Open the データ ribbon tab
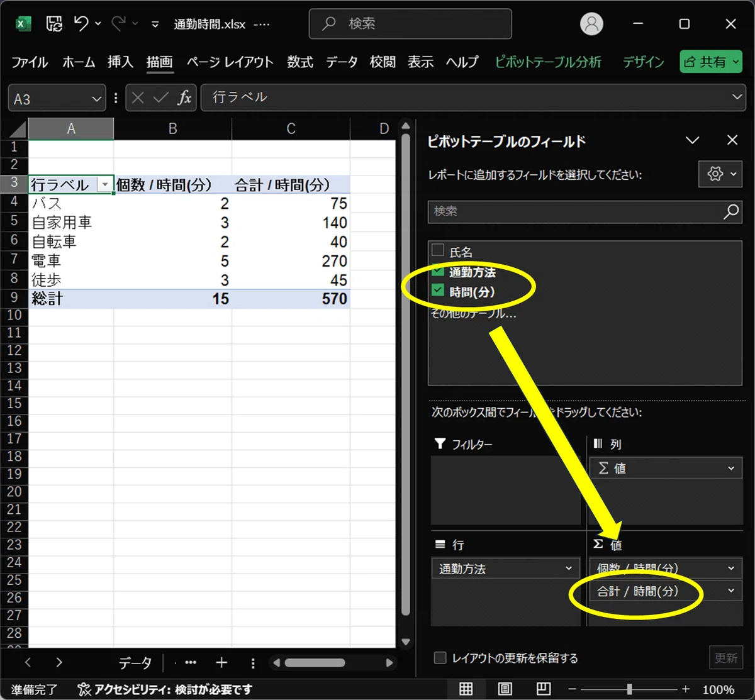Viewport: 755px width, 700px height. pos(342,62)
